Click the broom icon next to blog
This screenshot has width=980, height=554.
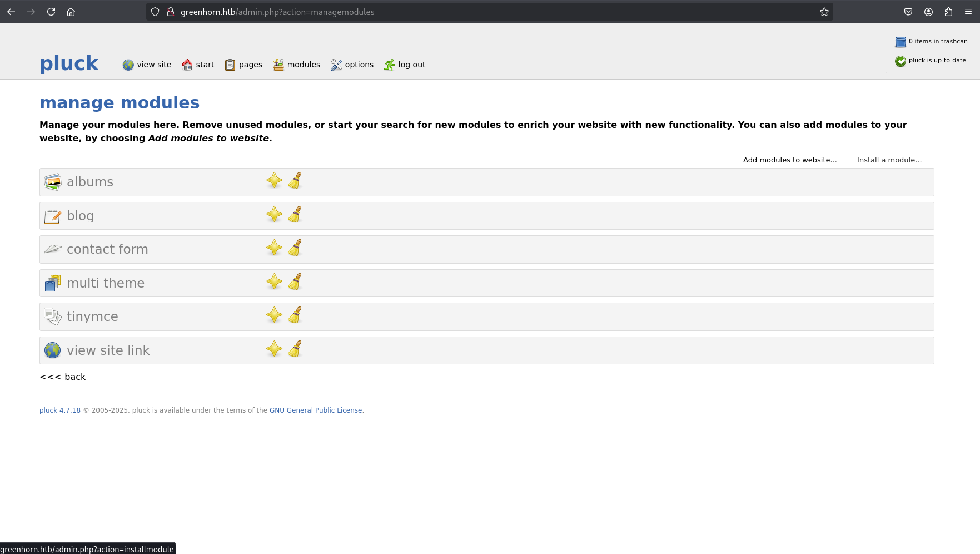(295, 215)
